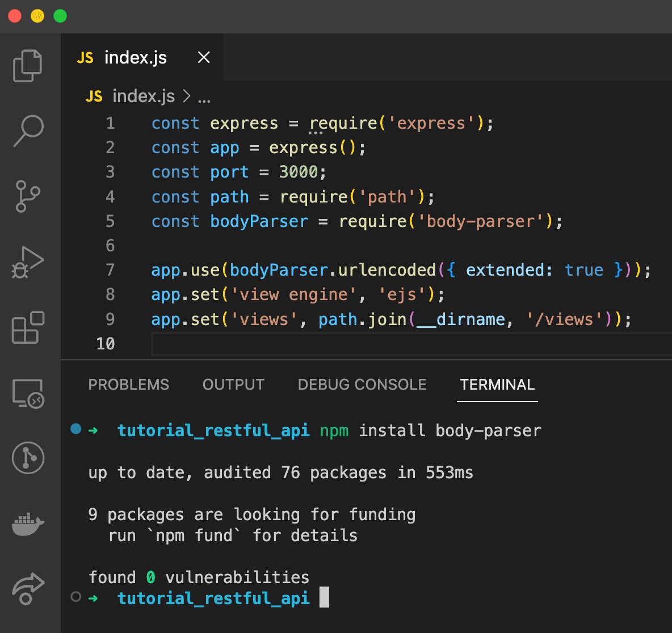Click '/views' string on line 9

(564, 319)
